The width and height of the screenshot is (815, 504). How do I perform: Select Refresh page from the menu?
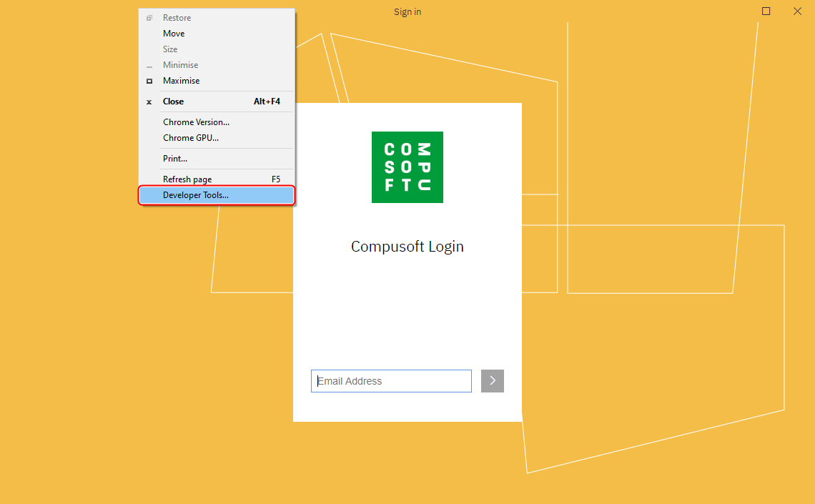[x=187, y=179]
